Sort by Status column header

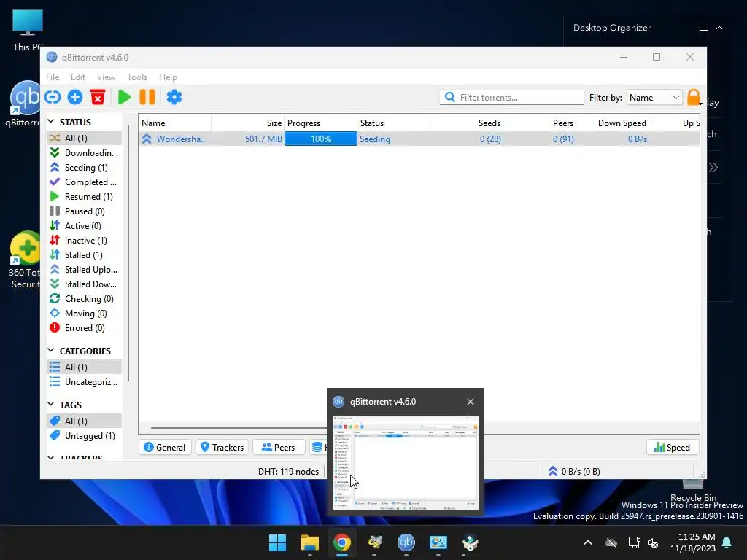pos(393,122)
